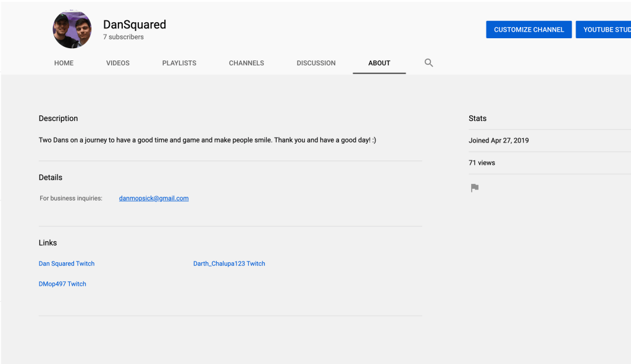Open YouTube Studio button
The height and width of the screenshot is (364, 631).
(x=605, y=30)
